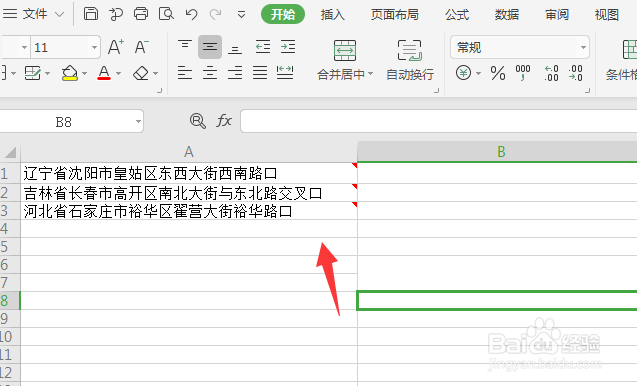Click increase decimal places icon
637x386 pixels.
pos(551,73)
